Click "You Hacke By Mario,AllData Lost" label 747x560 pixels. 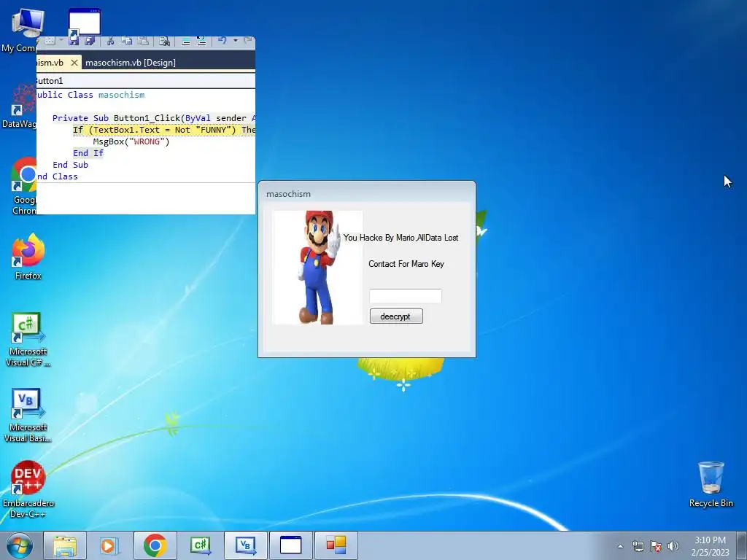tap(400, 238)
